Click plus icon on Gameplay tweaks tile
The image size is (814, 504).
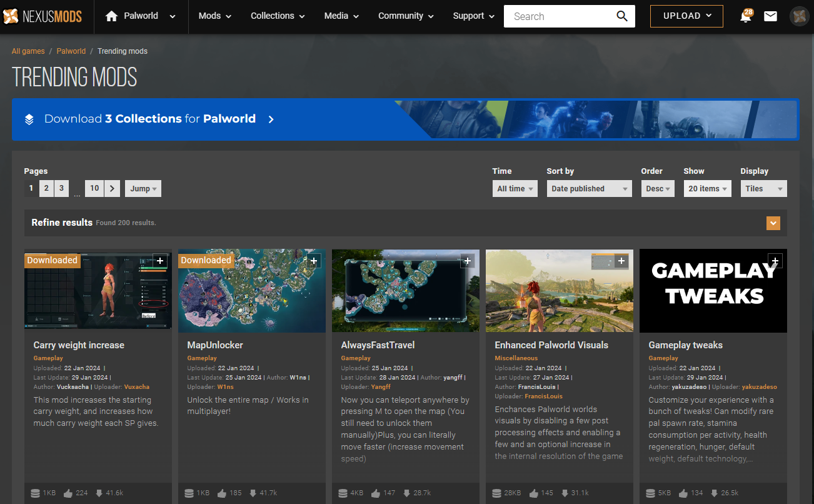[x=775, y=261]
